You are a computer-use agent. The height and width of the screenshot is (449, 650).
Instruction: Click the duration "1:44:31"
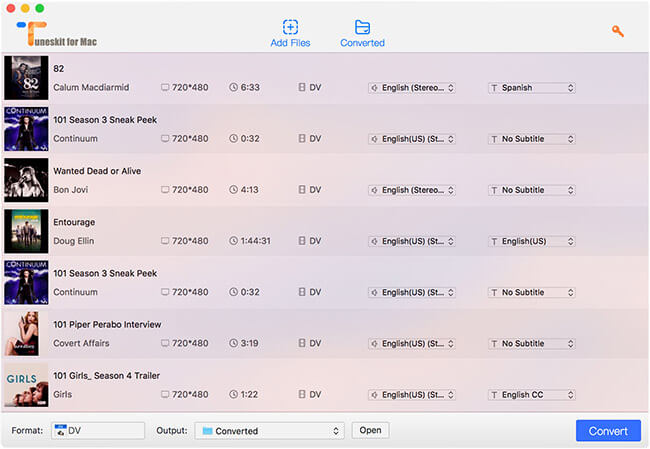click(255, 241)
